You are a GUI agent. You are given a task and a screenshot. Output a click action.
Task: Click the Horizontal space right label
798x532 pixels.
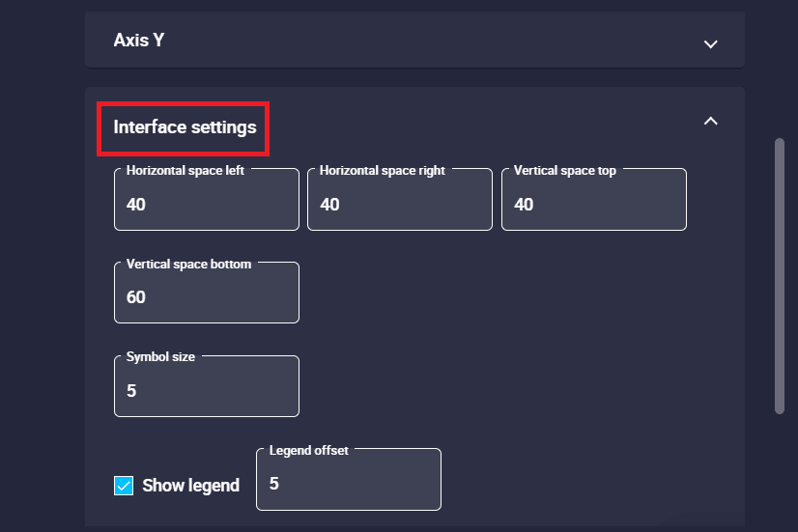(383, 171)
